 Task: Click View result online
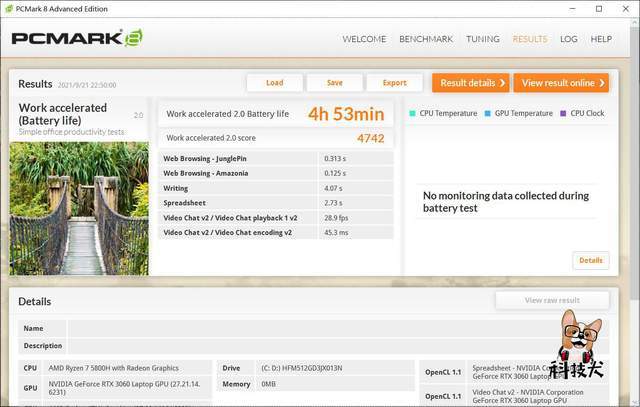[561, 83]
